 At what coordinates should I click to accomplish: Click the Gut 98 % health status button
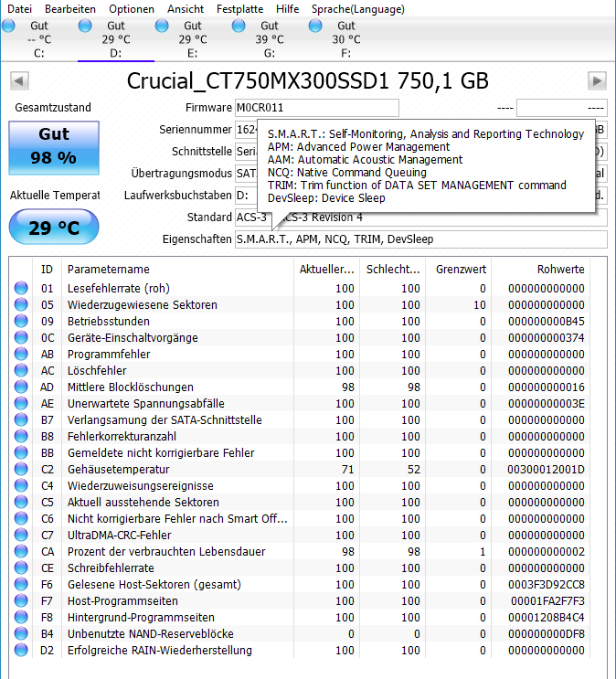coord(54,148)
